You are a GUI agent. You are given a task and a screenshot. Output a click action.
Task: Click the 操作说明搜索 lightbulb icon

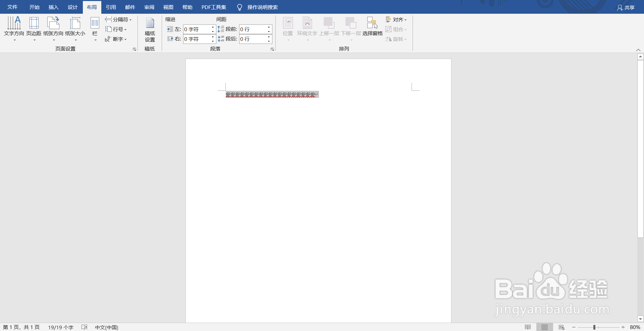[239, 7]
